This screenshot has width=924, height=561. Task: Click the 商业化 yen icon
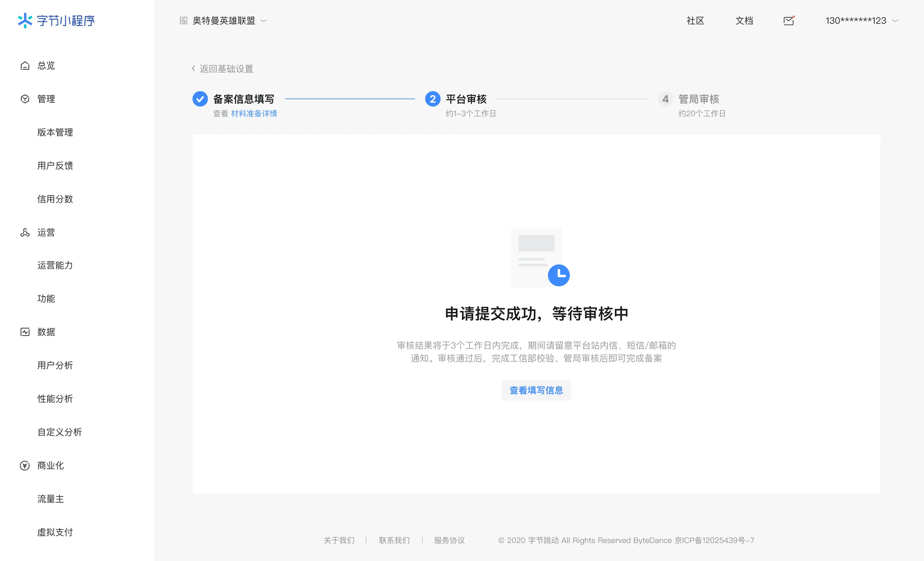(25, 465)
